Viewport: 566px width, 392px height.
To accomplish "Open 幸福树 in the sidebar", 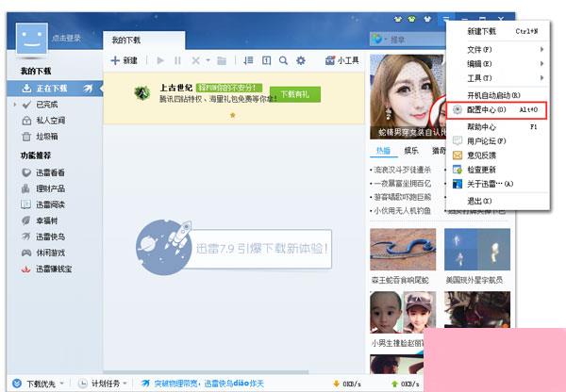I will coord(40,220).
